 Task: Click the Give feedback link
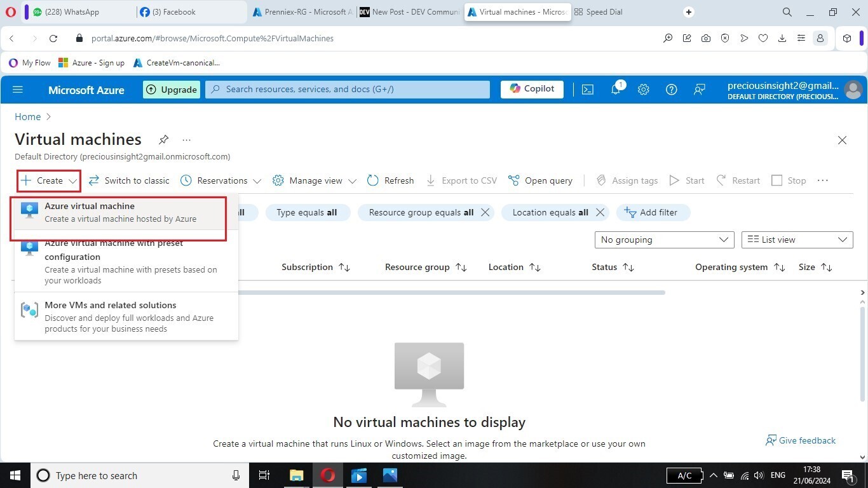(801, 440)
